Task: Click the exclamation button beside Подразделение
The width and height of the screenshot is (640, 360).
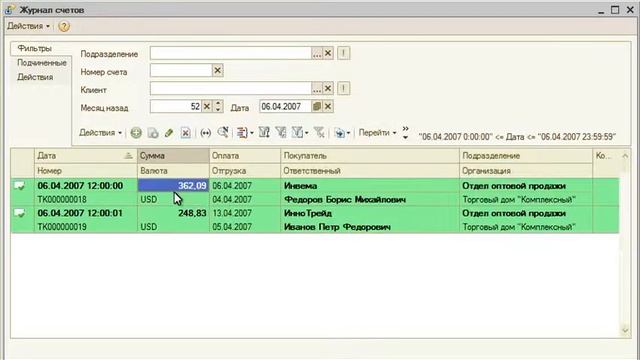Action: pos(344,53)
